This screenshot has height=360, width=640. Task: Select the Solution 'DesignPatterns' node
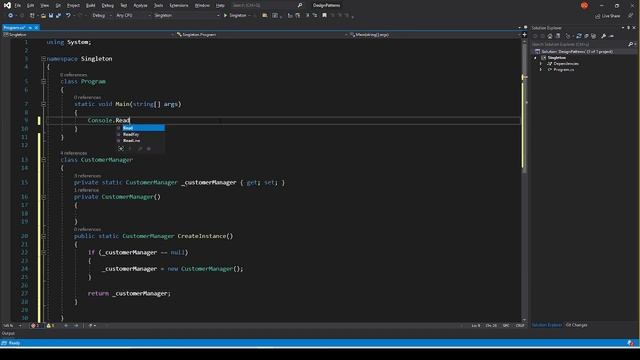click(577, 51)
